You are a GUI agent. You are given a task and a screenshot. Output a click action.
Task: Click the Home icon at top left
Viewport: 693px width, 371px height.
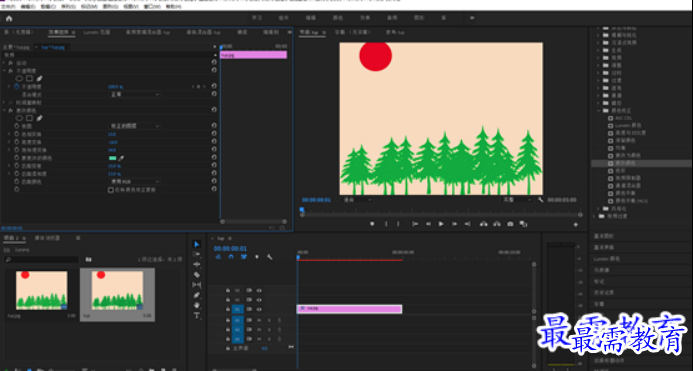pos(9,19)
